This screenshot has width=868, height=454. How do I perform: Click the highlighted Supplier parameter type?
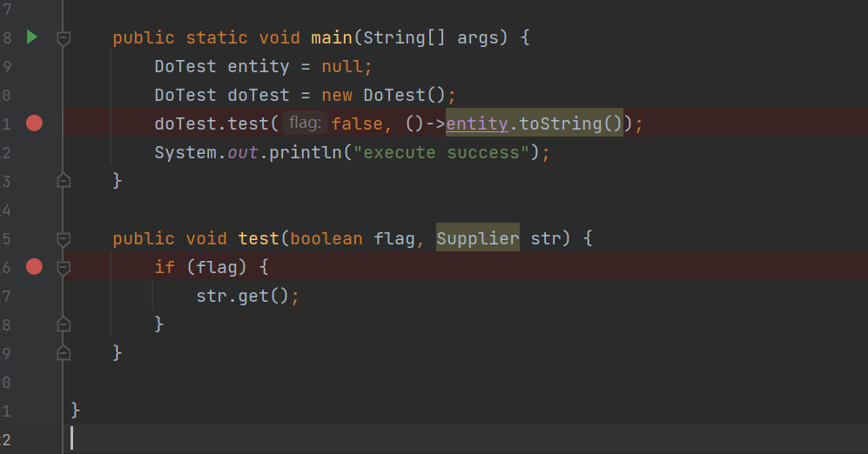(477, 238)
